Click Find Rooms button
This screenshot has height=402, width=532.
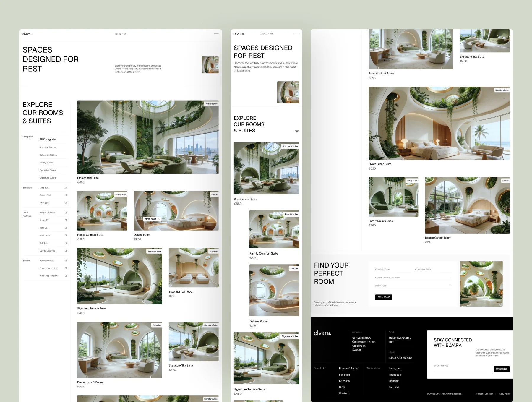pos(384,297)
